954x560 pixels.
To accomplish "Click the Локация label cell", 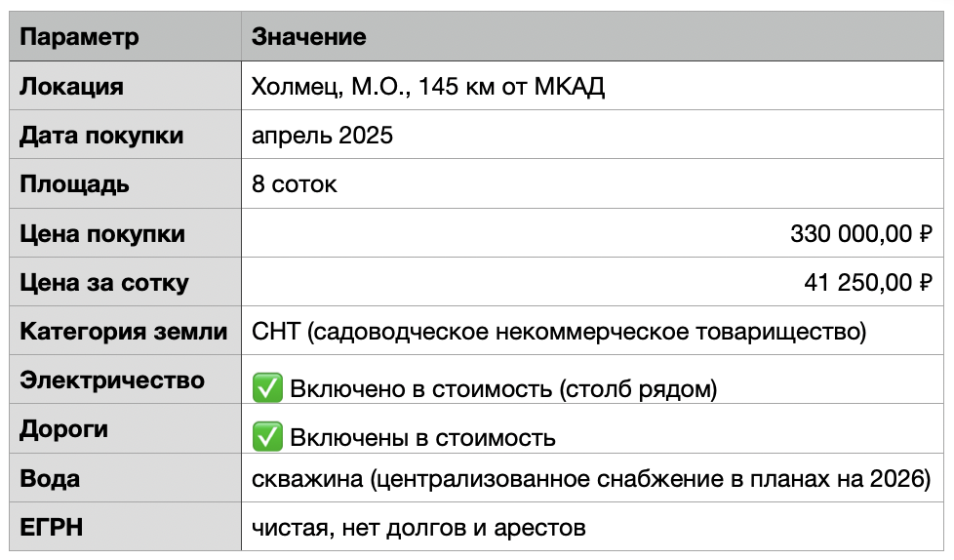I will [125, 86].
